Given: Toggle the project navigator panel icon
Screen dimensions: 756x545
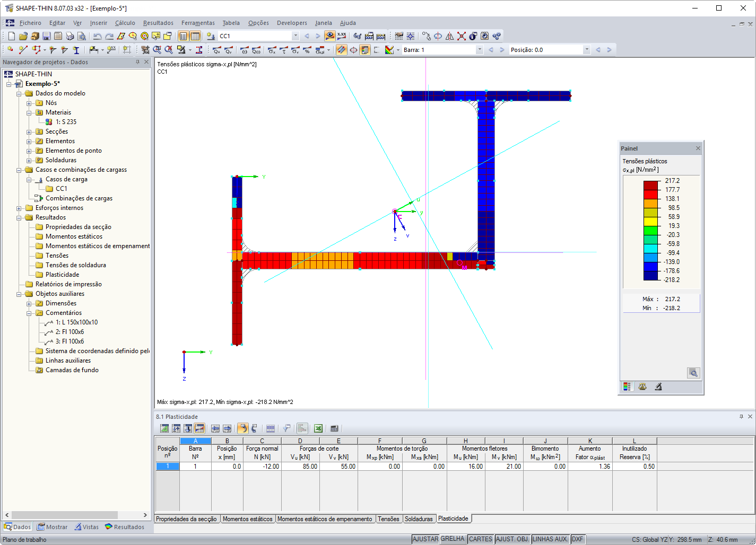Looking at the screenshot, I should (183, 36).
